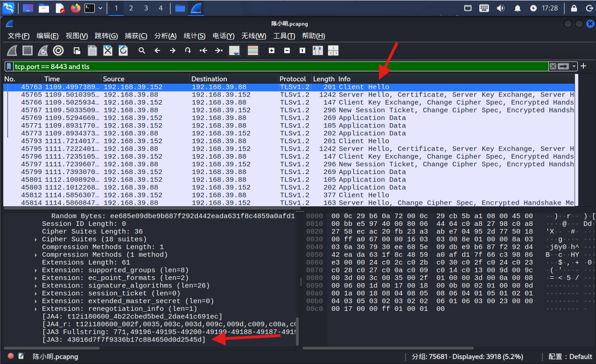The image size is (596, 364).
Task: Click the zoom in plus icon
Action: coord(272,50)
